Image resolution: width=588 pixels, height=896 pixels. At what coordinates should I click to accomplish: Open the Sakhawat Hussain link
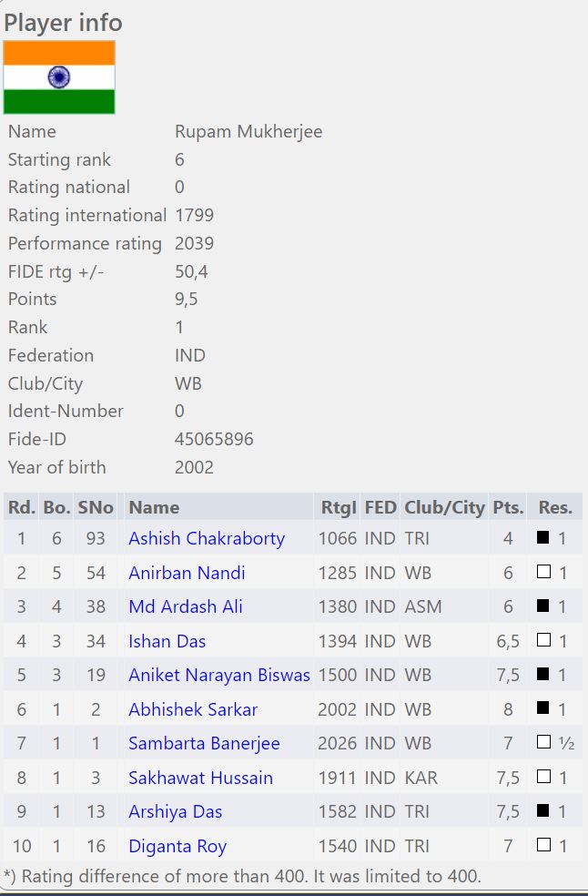200,778
